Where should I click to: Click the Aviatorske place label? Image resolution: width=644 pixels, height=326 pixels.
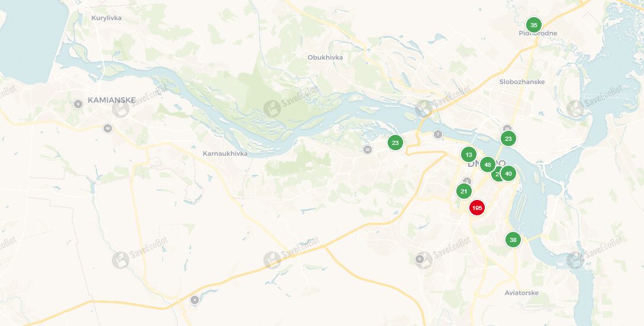pos(521,293)
